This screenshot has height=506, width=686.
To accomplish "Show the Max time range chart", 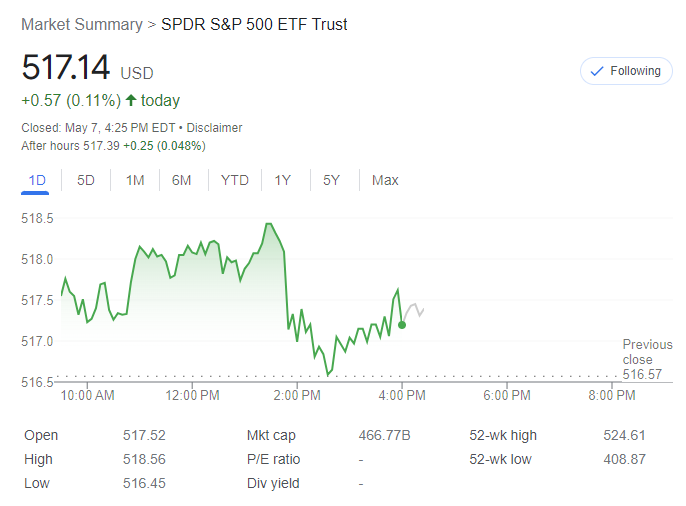I will (385, 180).
